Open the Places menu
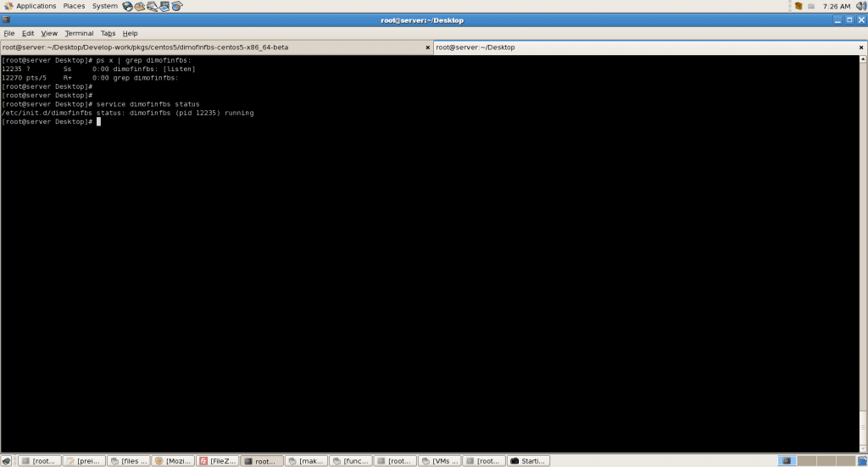 coord(74,6)
